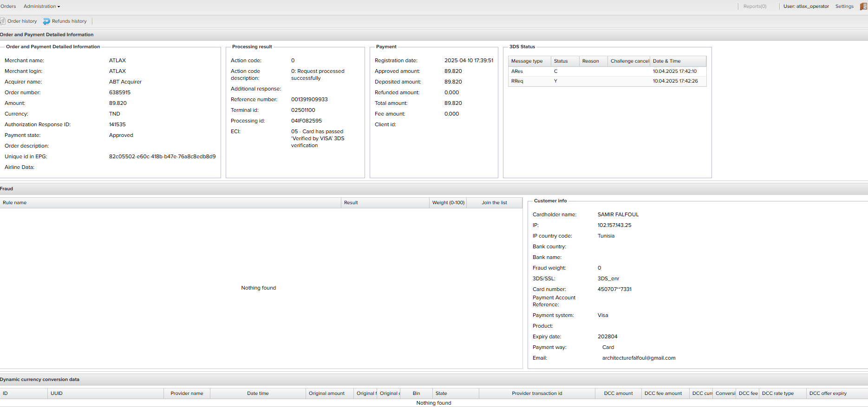The height and width of the screenshot is (407, 868).
Task: Sort fraud table by Rule name column
Action: [x=15, y=203]
